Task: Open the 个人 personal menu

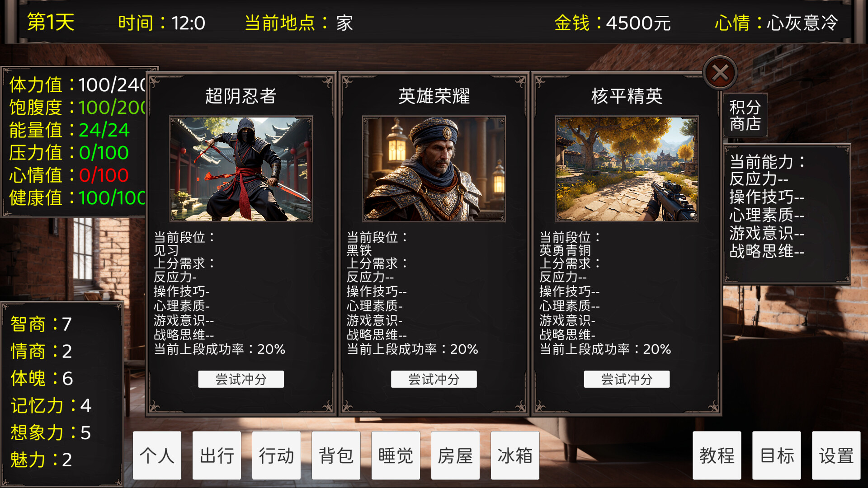Action: point(157,455)
